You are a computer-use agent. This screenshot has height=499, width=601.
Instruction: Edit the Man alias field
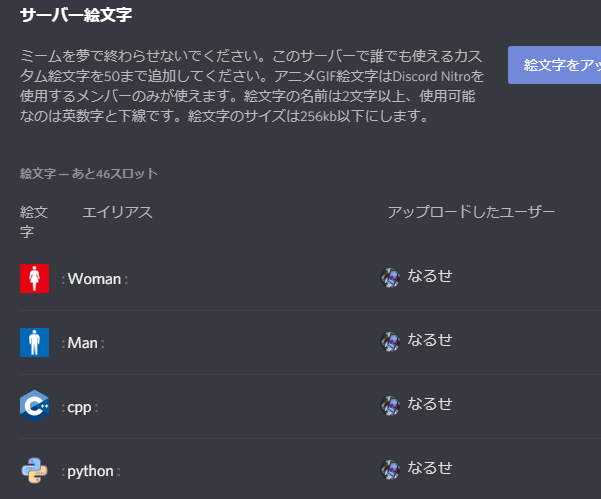(83, 343)
